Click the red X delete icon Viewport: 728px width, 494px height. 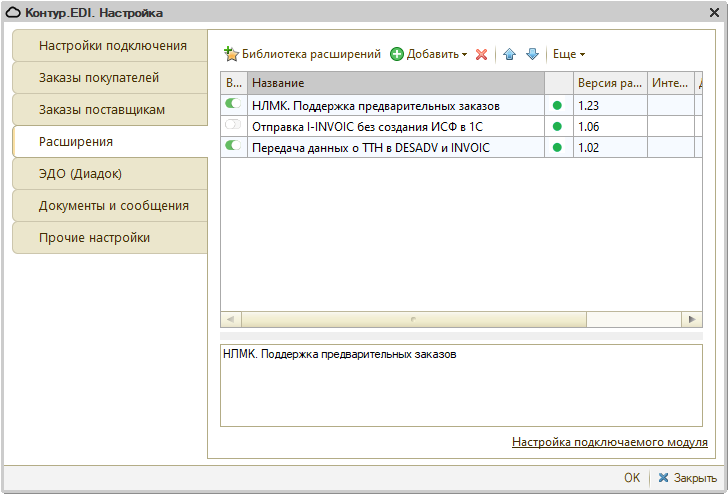click(x=481, y=54)
